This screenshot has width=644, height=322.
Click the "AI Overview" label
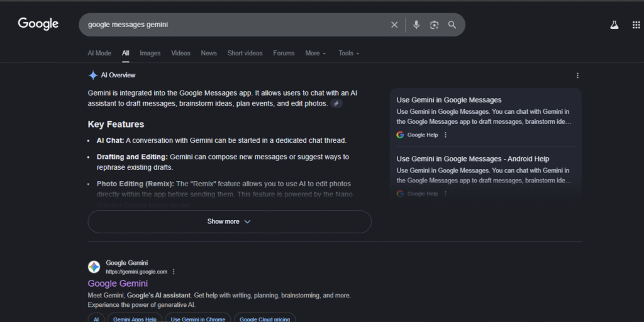(118, 75)
